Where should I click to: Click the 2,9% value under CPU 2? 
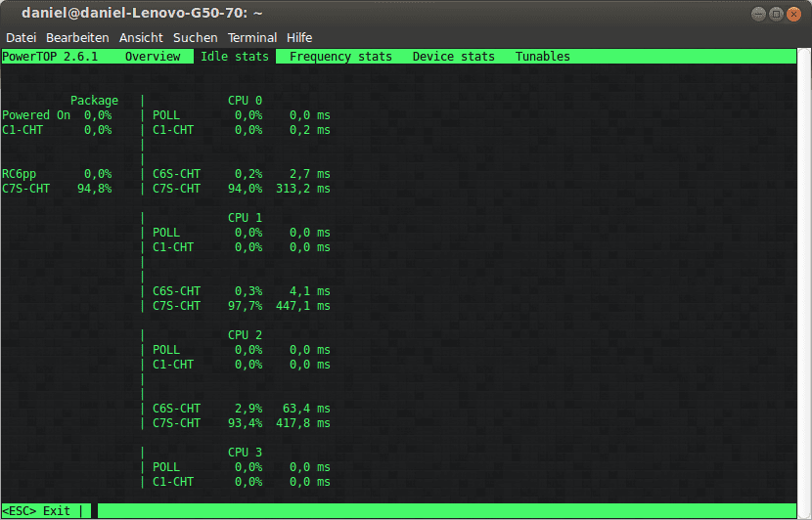tap(248, 409)
